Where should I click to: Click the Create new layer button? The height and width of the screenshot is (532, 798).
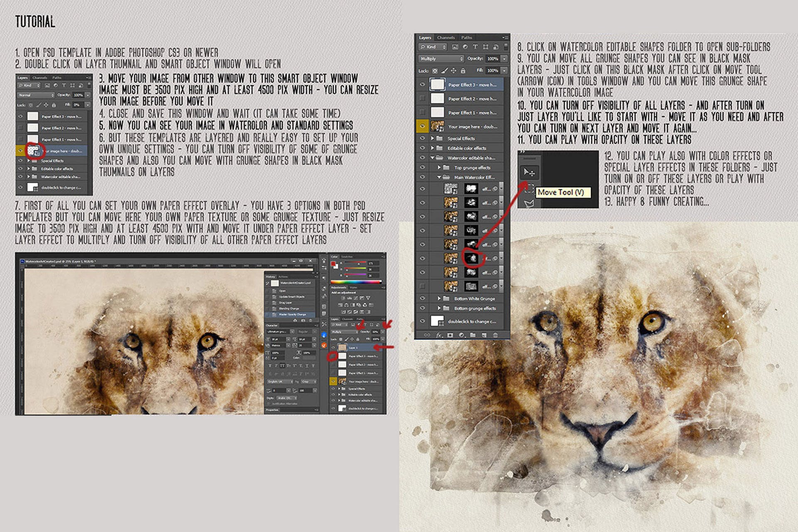484,335
